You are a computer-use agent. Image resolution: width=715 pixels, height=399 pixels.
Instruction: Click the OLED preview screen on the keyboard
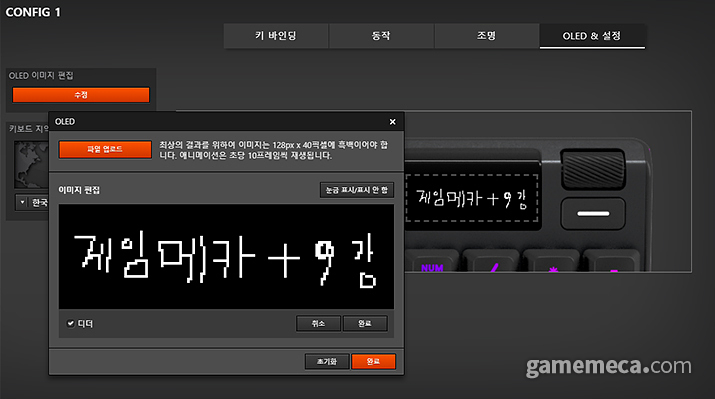472,198
